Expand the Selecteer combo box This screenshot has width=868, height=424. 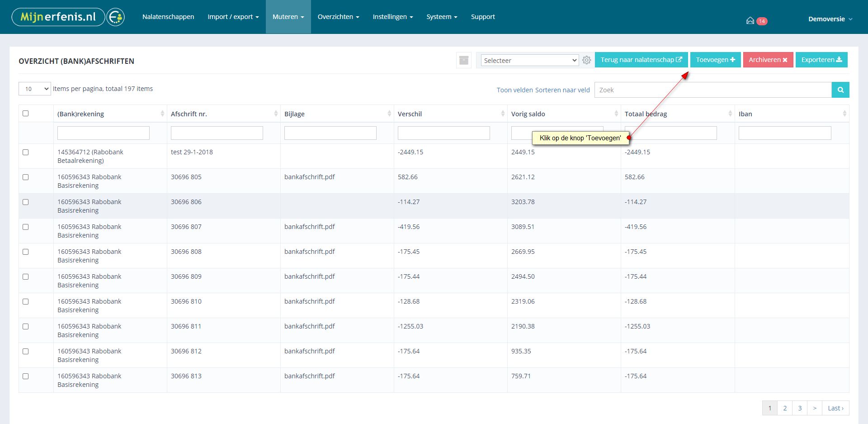pyautogui.click(x=529, y=61)
